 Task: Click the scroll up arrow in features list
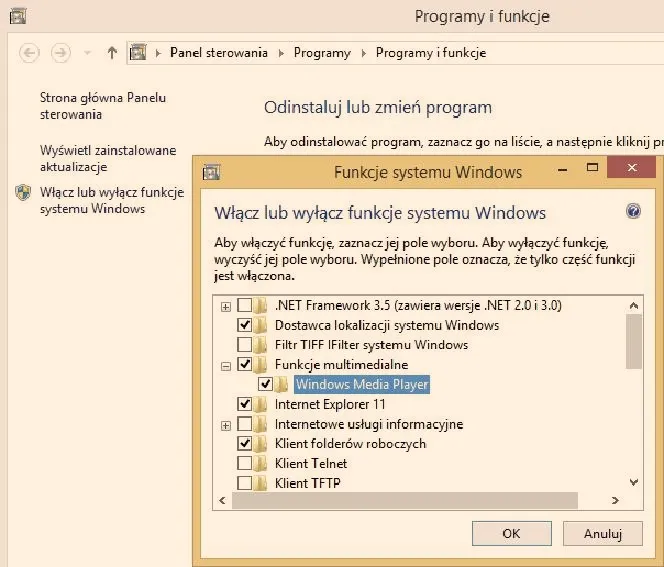click(x=634, y=305)
